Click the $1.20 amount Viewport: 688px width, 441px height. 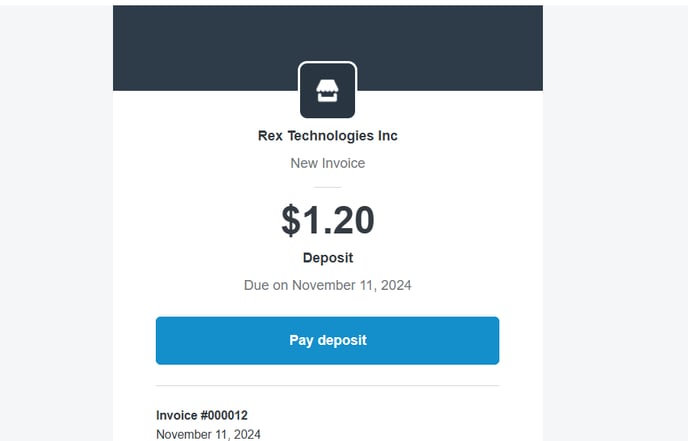[x=327, y=220]
